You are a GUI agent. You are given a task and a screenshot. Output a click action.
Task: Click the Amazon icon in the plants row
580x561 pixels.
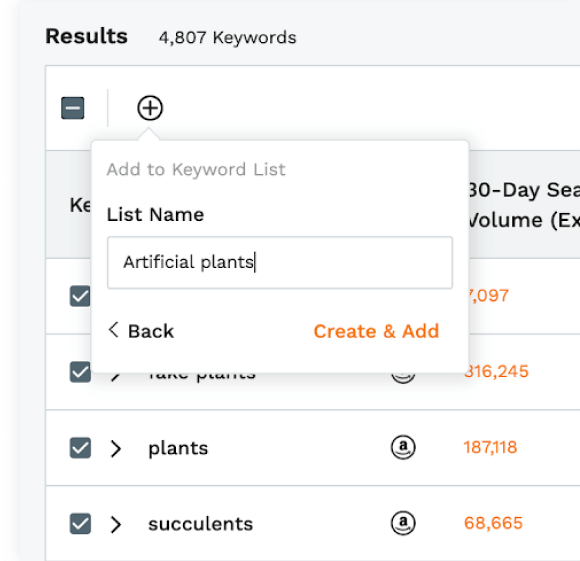coord(403,447)
